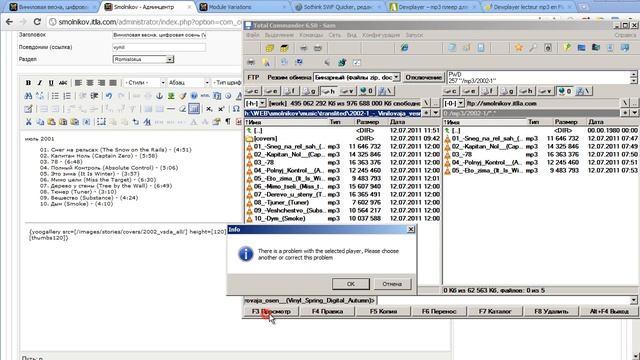Screen dimensions: 640x360
Task: Toggle bold formatting in the editor
Action: coord(28,83)
